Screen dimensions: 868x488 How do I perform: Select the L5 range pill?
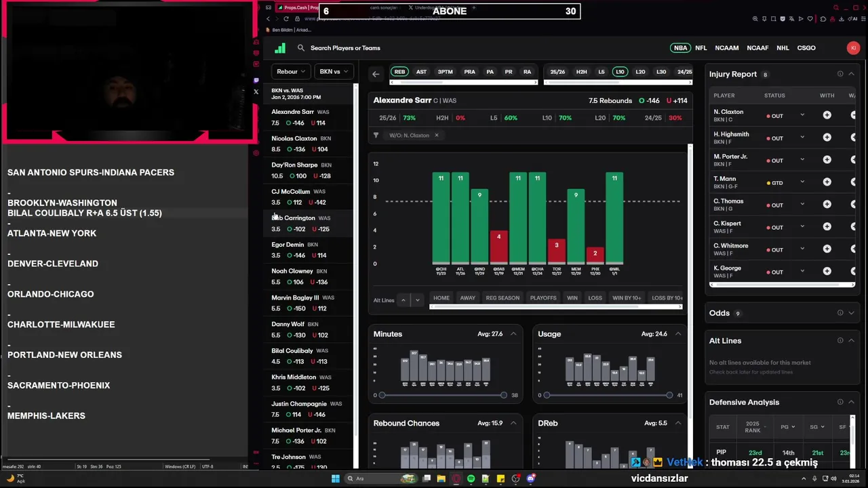tap(601, 72)
